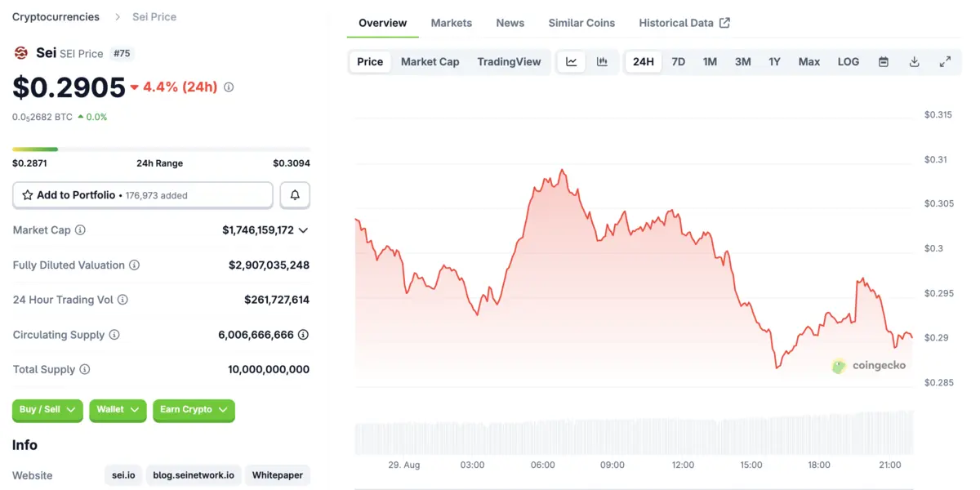The image size is (980, 490).
Task: Click the Cryptocurrencies breadcrumb
Action: coord(56,16)
